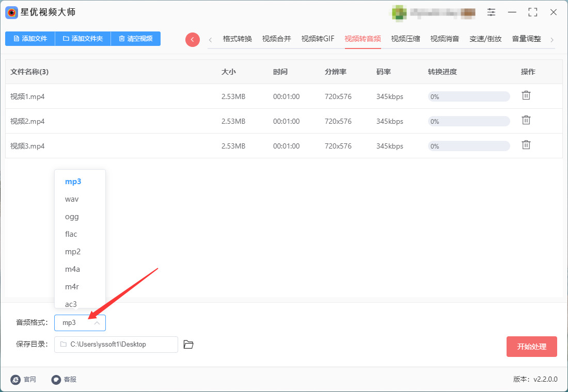
Task: Toggle fullscreen with the maximize icon
Action: [532, 12]
